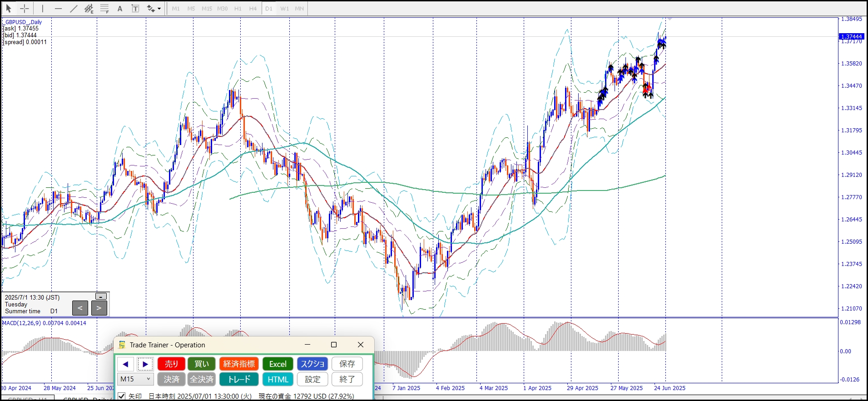Click the red 売り sell button

click(x=171, y=364)
